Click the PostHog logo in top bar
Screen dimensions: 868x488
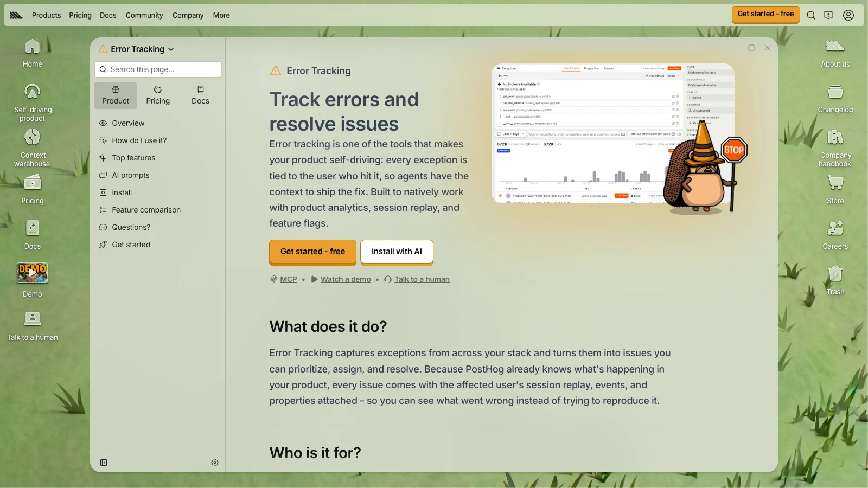[x=16, y=15]
